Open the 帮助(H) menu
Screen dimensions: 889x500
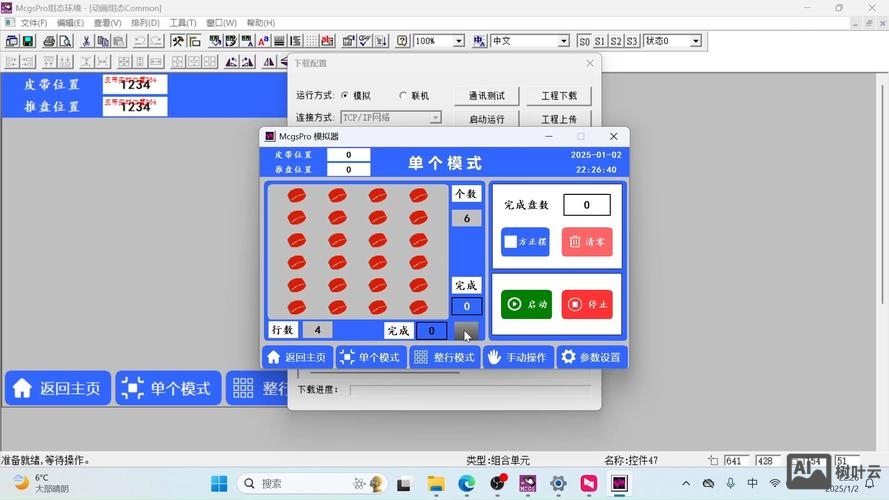[261, 23]
